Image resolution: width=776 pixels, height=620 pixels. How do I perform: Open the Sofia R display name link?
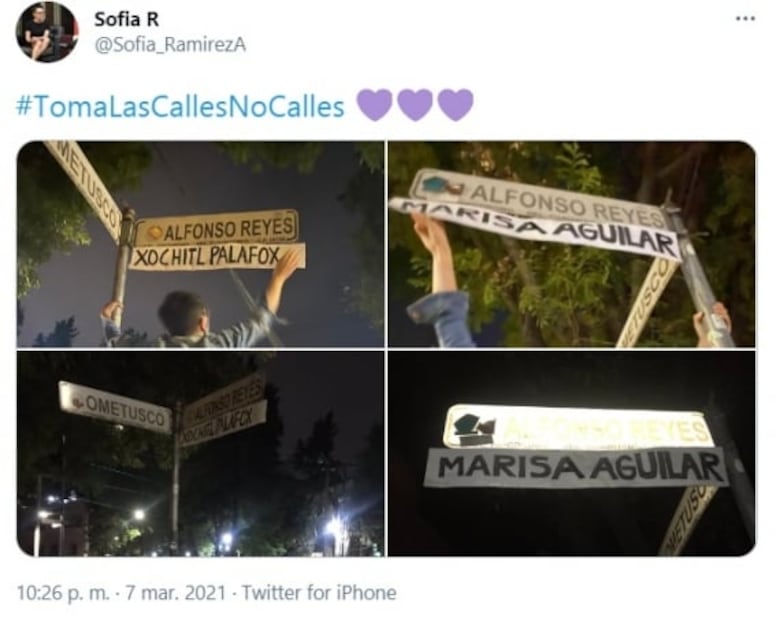126,19
